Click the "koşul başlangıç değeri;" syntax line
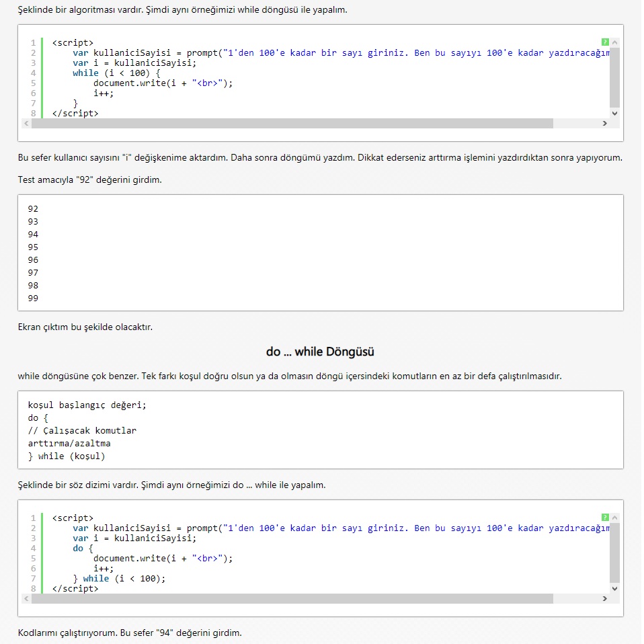This screenshot has width=644, height=644. click(87, 405)
